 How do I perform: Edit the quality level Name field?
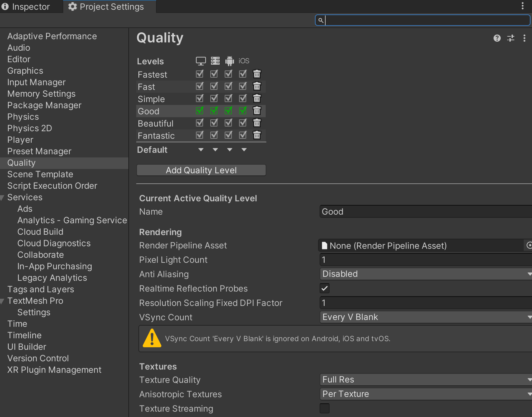426,211
